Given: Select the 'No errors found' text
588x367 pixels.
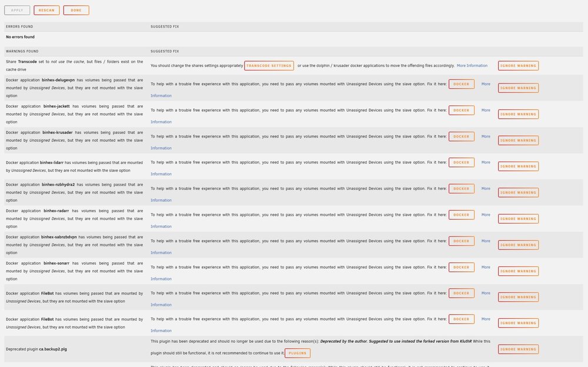Looking at the screenshot, I should [20, 37].
